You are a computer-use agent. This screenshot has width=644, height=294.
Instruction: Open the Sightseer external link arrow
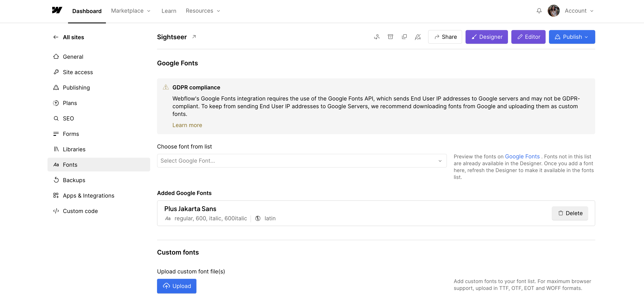(x=194, y=37)
